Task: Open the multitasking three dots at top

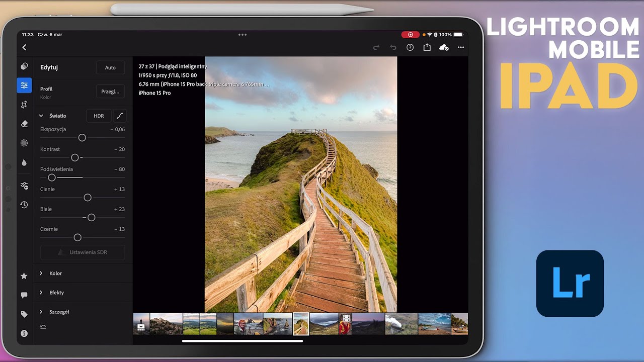Action: tap(243, 35)
